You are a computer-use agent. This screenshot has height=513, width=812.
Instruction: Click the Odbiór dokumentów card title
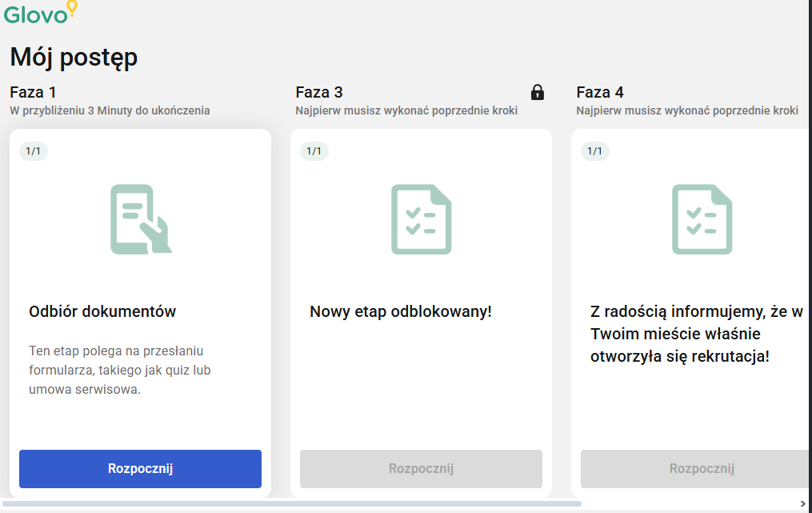(102, 311)
